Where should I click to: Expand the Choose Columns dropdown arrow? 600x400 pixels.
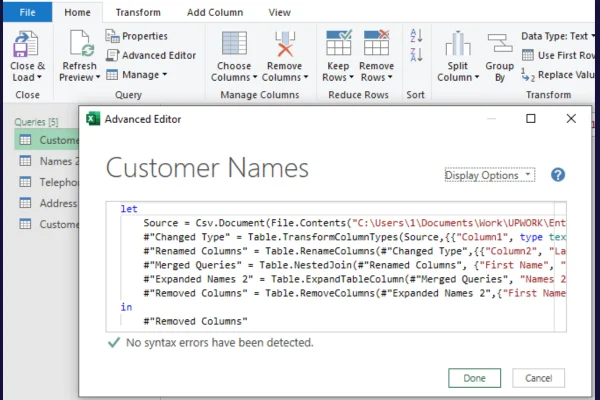tap(254, 77)
